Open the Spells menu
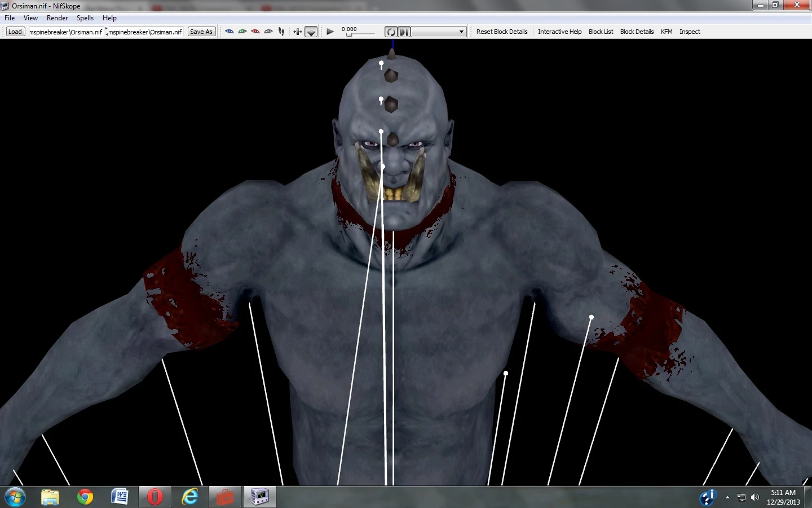Viewport: 812px width, 508px height. click(85, 18)
